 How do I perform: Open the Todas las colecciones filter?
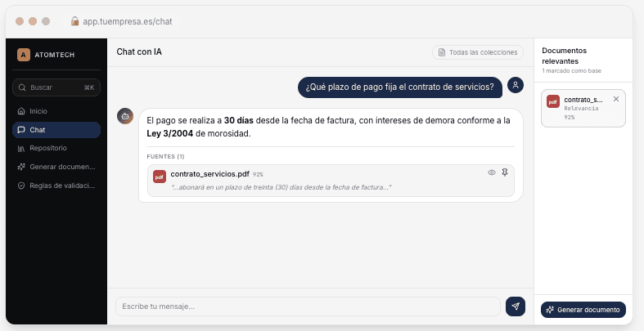tap(478, 52)
